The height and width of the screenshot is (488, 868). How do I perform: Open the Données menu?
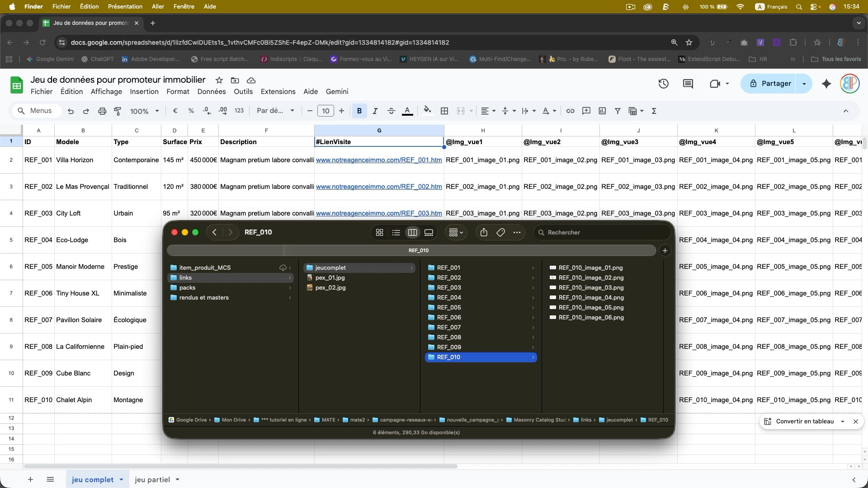tap(211, 92)
